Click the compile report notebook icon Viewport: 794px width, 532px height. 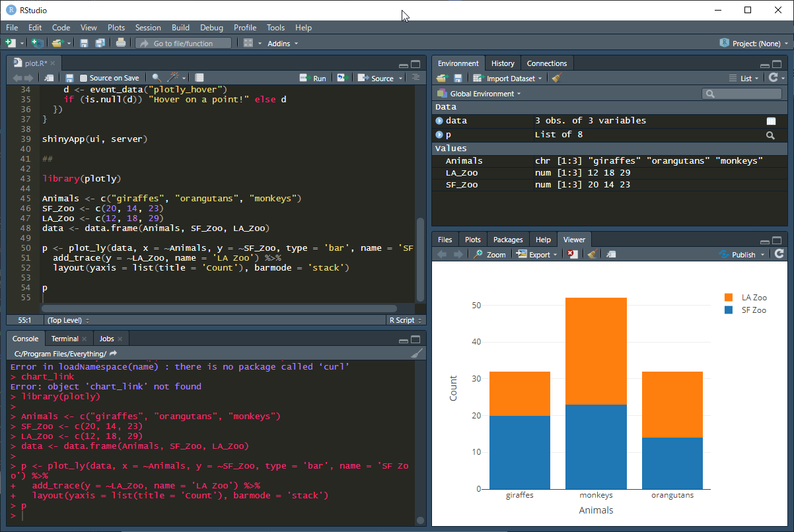click(199, 78)
